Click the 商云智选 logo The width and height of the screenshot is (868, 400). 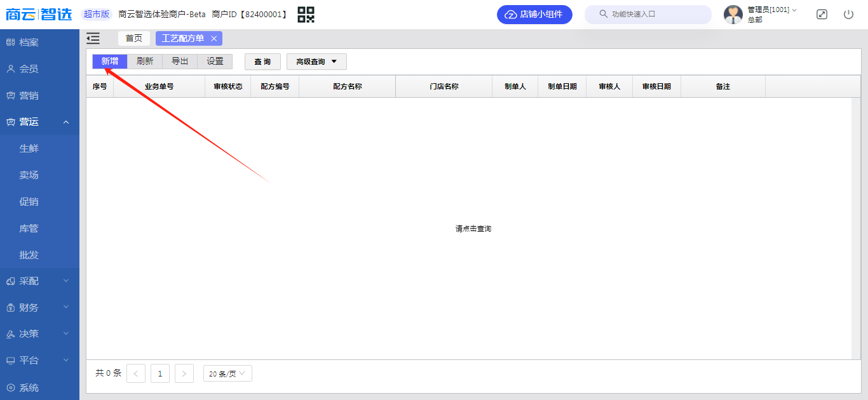click(x=39, y=14)
